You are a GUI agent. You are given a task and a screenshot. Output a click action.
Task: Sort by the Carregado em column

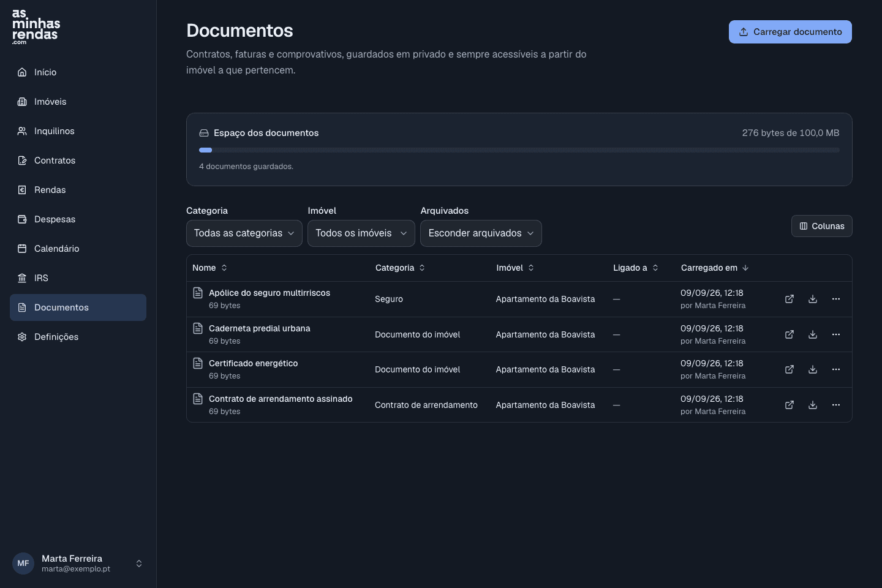(x=715, y=268)
